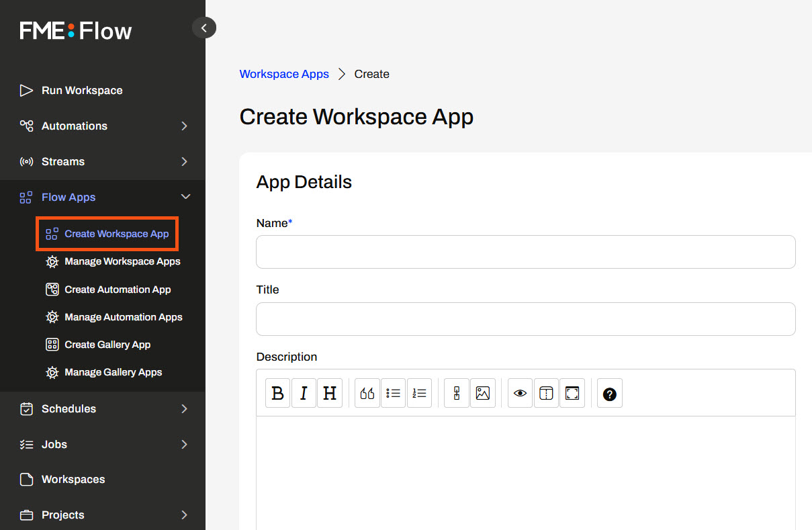This screenshot has height=530, width=812.
Task: Click the Bold formatting icon
Action: pyautogui.click(x=277, y=394)
